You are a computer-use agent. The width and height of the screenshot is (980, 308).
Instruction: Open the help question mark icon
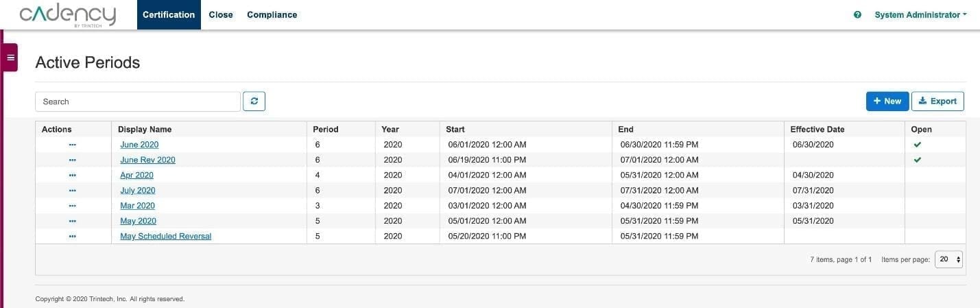(x=857, y=14)
